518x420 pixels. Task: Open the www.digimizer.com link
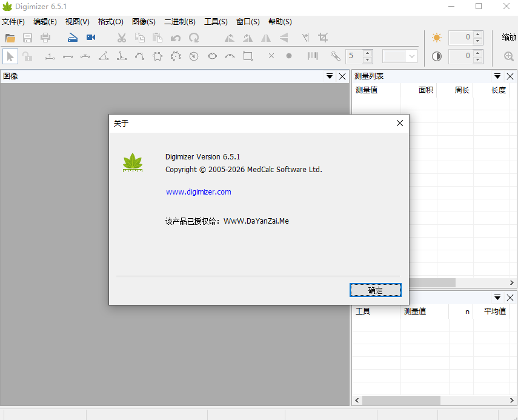(199, 192)
